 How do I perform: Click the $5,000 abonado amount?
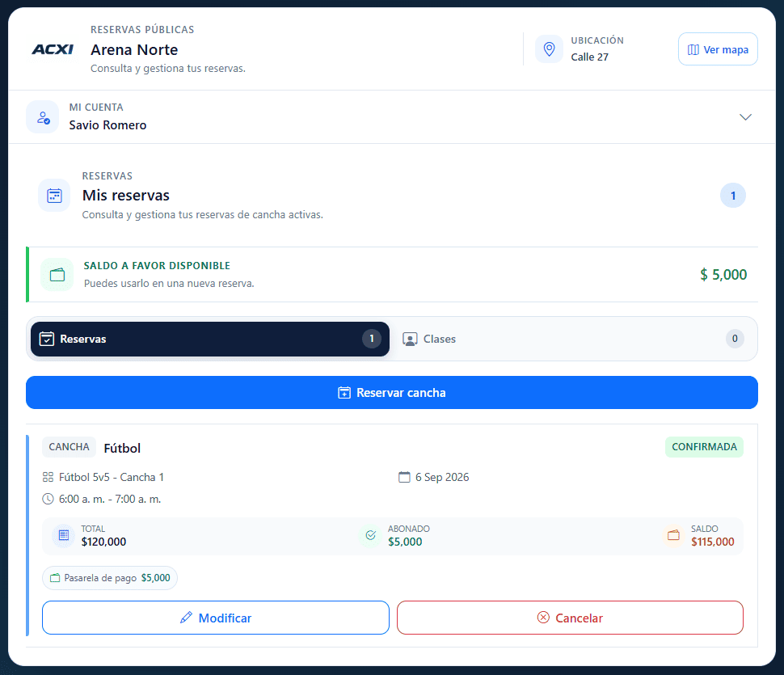[x=405, y=542]
